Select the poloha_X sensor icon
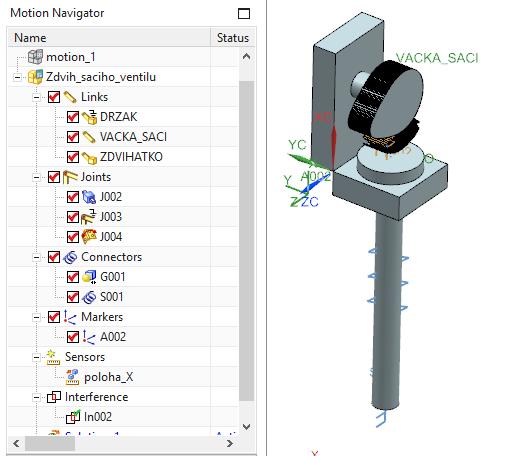The height and width of the screenshot is (456, 525). (x=72, y=377)
